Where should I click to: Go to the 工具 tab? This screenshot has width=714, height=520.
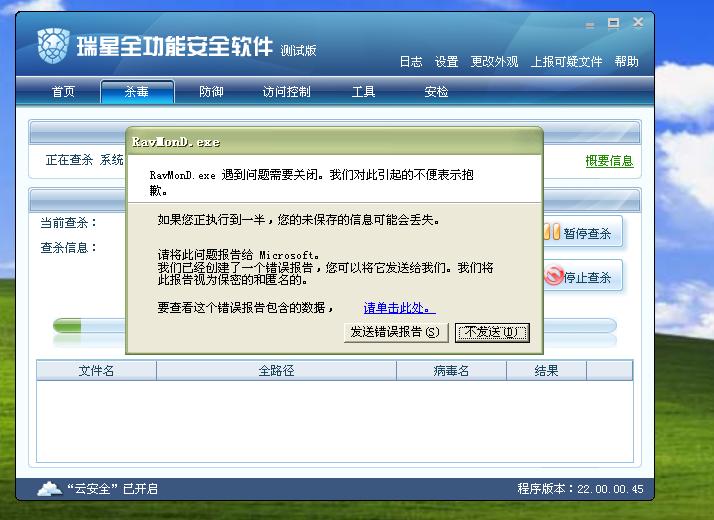pyautogui.click(x=363, y=92)
